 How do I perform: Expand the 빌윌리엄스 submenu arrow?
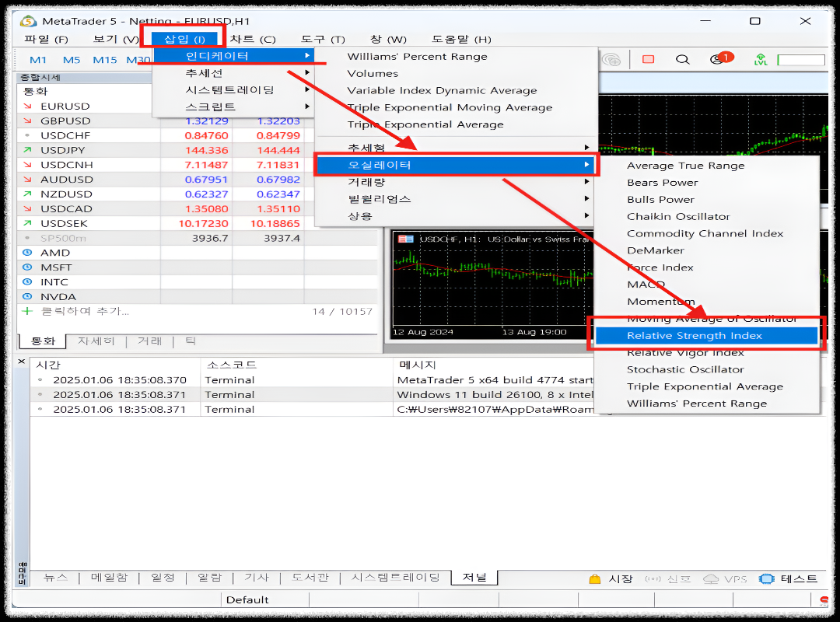pos(587,199)
